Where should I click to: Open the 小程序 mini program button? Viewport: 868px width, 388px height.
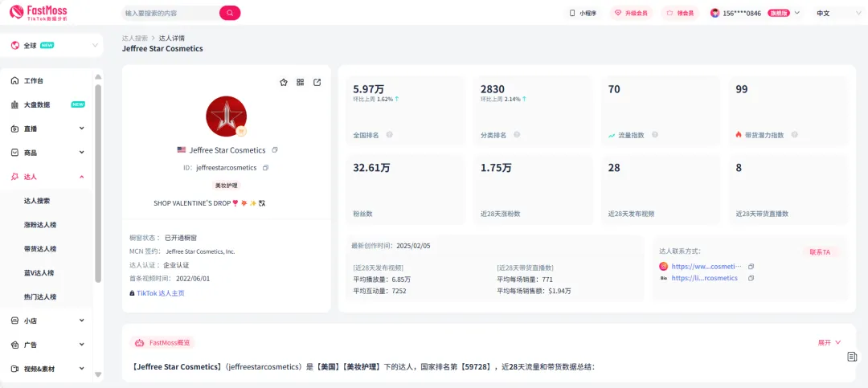tap(583, 13)
